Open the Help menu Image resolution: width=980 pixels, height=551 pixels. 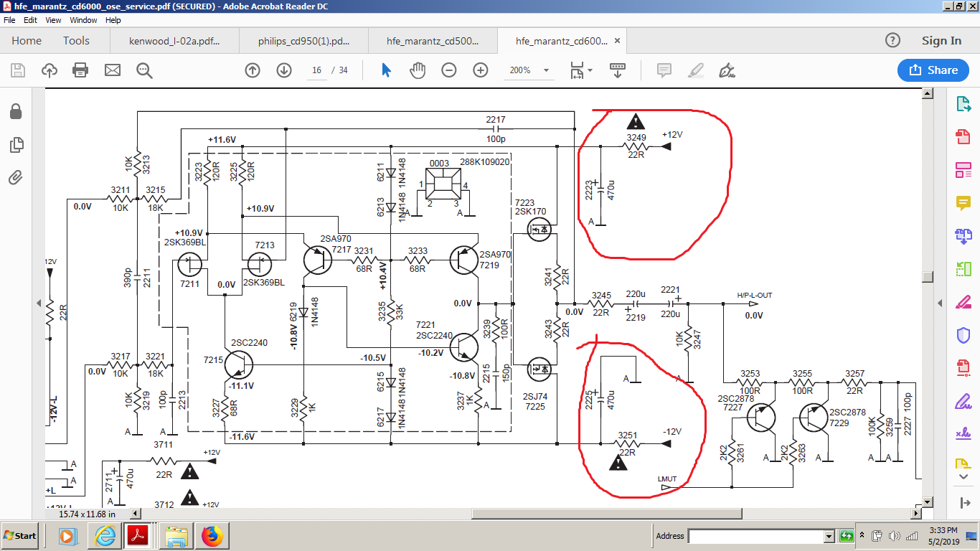coord(113,20)
